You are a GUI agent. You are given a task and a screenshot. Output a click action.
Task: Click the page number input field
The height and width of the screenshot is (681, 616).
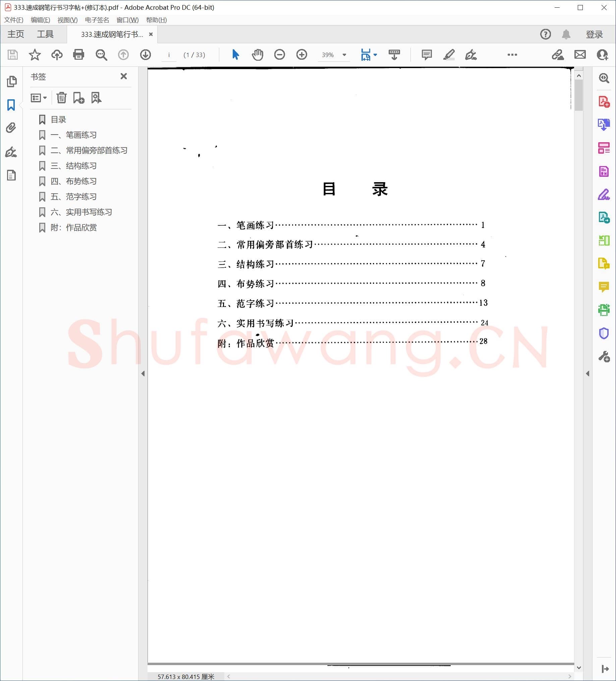170,55
